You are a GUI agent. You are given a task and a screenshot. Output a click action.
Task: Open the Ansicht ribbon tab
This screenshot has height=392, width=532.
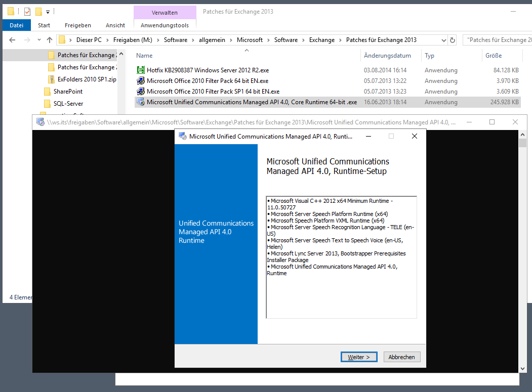[x=115, y=25]
